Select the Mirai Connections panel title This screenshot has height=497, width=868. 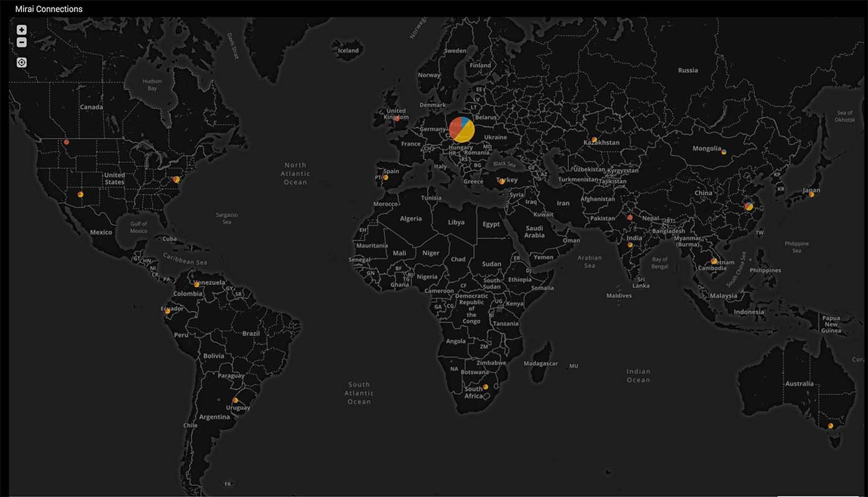pyautogui.click(x=49, y=9)
